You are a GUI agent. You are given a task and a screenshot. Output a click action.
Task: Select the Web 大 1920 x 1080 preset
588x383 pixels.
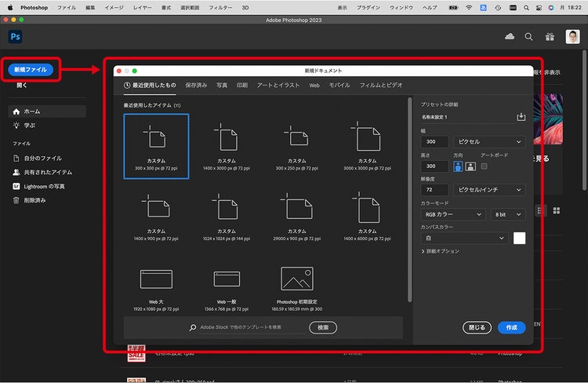(x=156, y=289)
